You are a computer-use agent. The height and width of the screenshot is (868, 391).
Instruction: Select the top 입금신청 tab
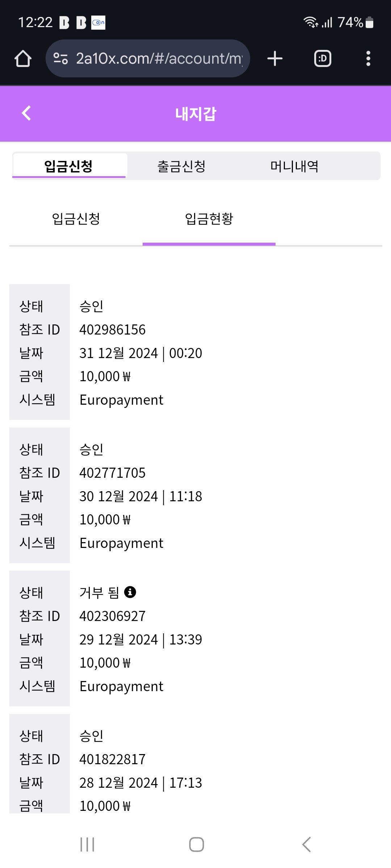click(x=69, y=166)
